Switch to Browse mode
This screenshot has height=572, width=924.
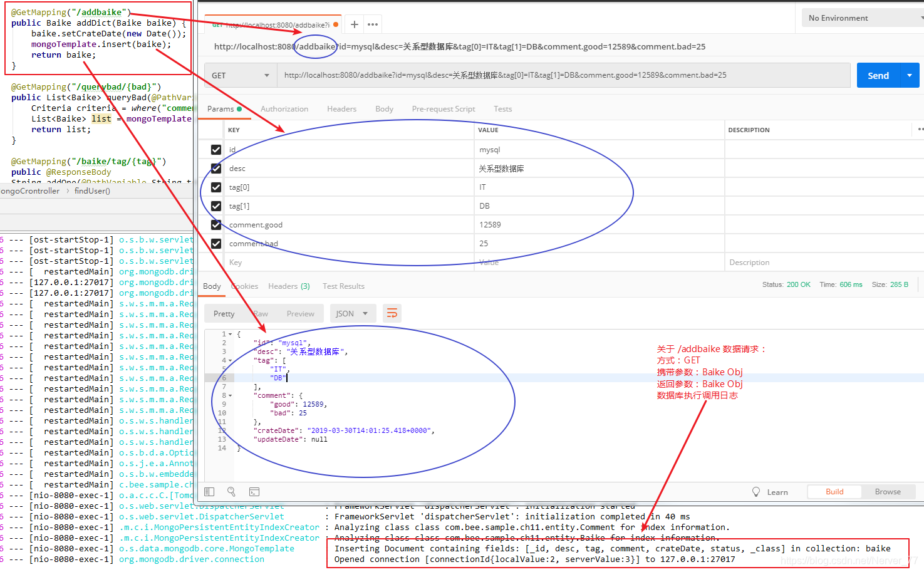(x=888, y=492)
